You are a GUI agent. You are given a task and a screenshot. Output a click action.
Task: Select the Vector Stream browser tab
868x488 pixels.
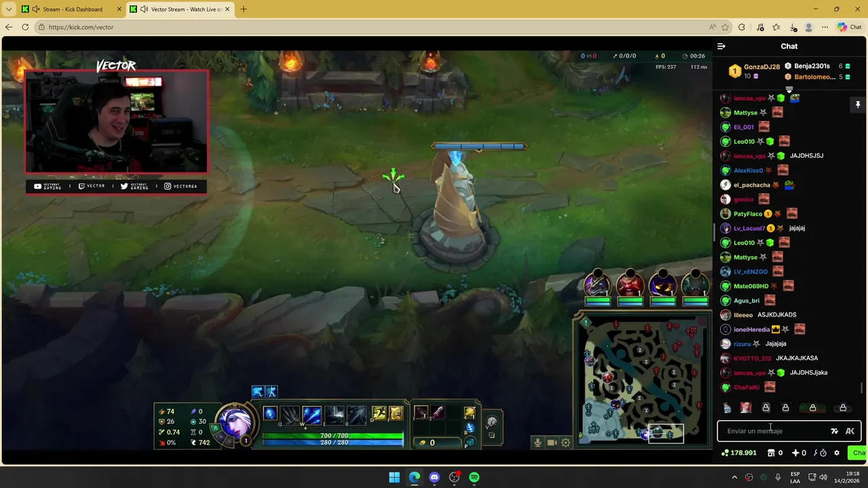[180, 9]
